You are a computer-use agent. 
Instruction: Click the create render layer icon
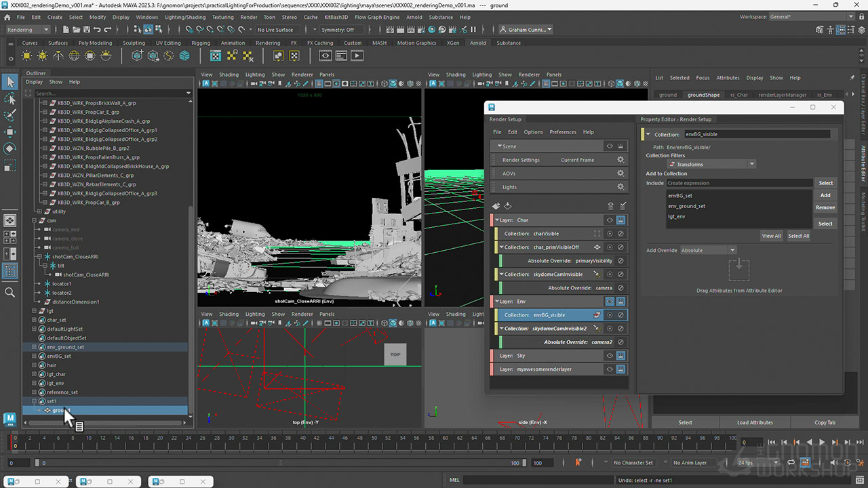pyautogui.click(x=496, y=206)
